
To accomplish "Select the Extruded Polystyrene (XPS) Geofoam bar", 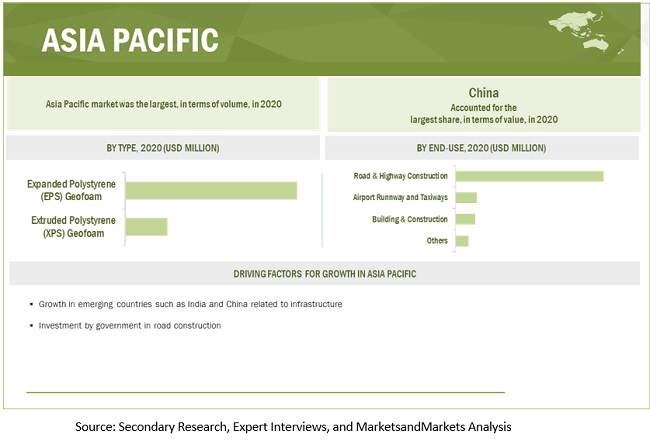I will click(146, 226).
